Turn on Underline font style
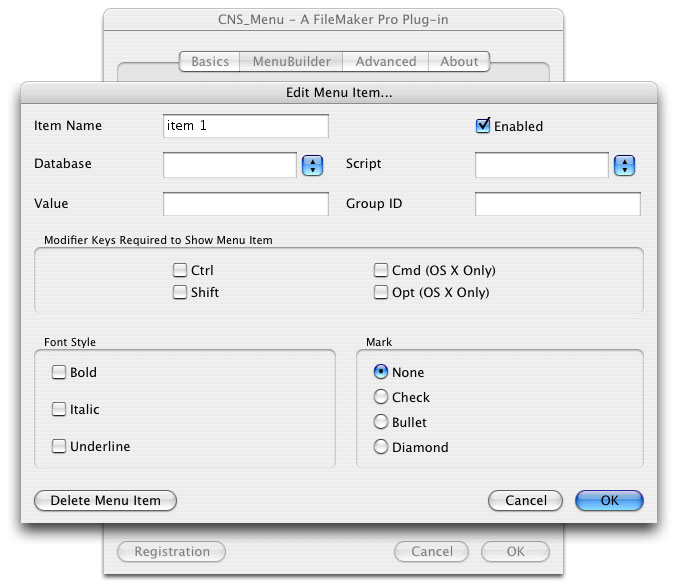The height and width of the screenshot is (587, 677). pos(59,447)
